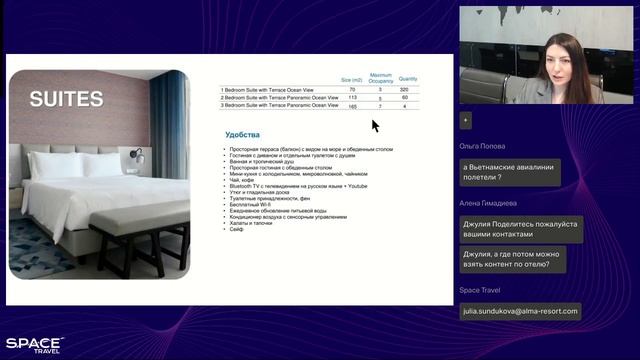Select chat sender Ольга Попова
Viewport: 640px width, 360px height.
pos(482,146)
